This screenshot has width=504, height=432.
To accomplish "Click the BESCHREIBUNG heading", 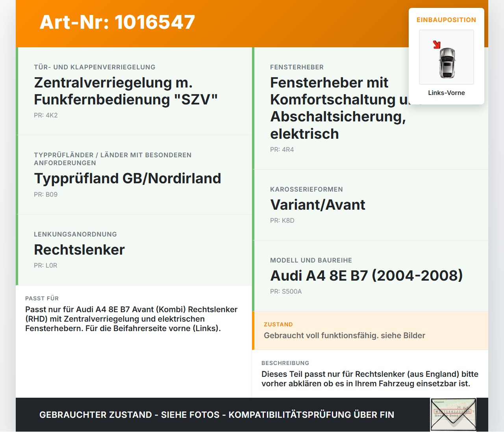I will (285, 363).
